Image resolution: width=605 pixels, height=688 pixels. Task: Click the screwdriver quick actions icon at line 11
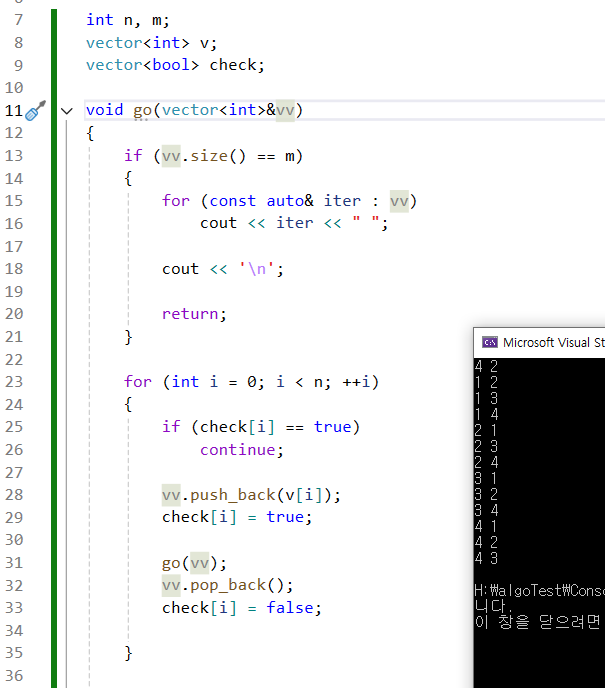point(35,111)
